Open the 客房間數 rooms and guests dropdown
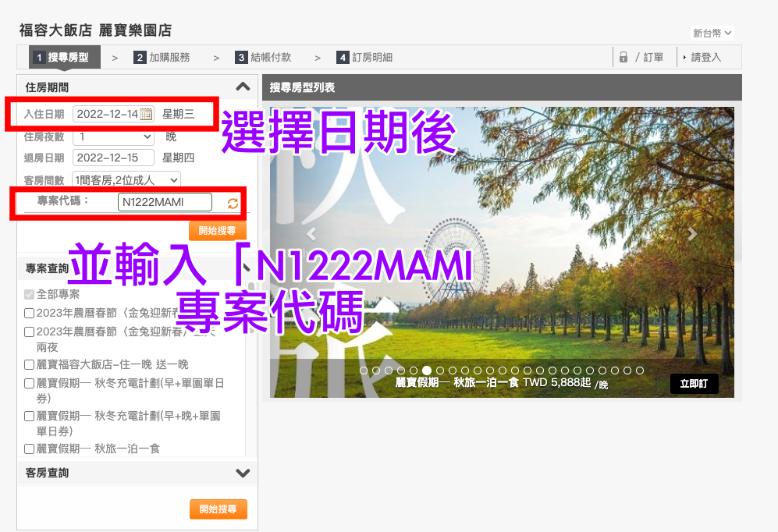Screen dimensions: 778x532 126,179
